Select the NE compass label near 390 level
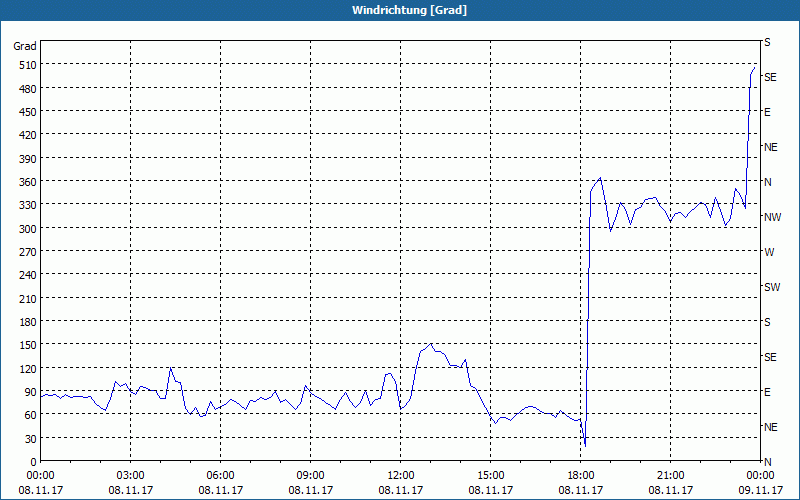800x500 pixels. click(x=771, y=147)
